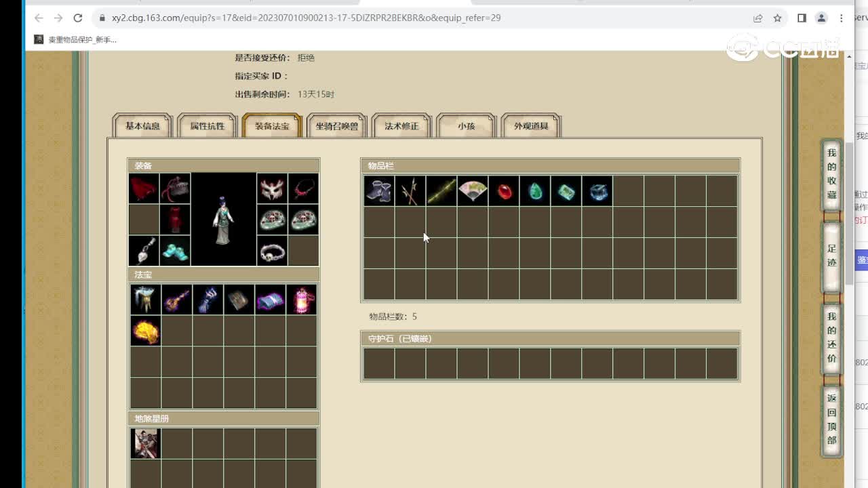Select the white claw talisman icon
868x488 pixels.
(x=145, y=300)
